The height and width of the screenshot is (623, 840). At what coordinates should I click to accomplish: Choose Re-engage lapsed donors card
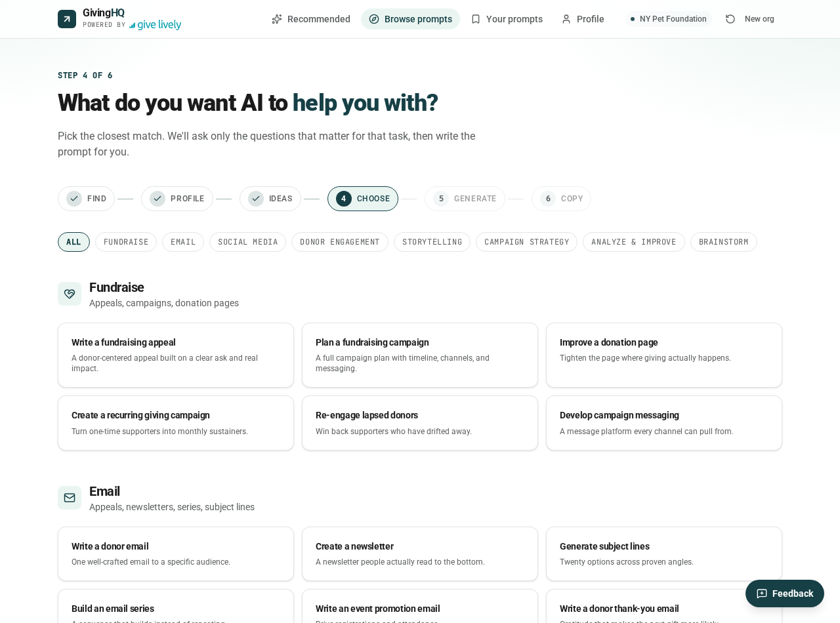point(420,423)
